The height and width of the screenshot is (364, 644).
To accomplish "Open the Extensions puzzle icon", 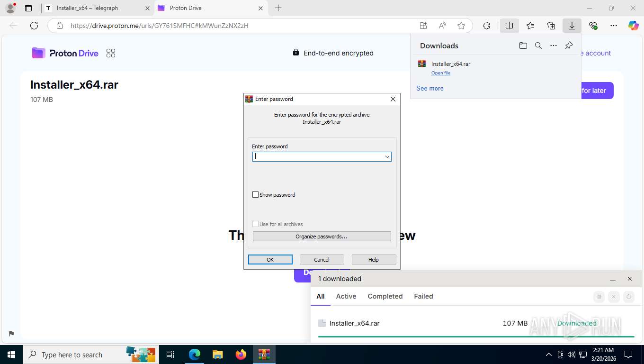I will tap(486, 26).
